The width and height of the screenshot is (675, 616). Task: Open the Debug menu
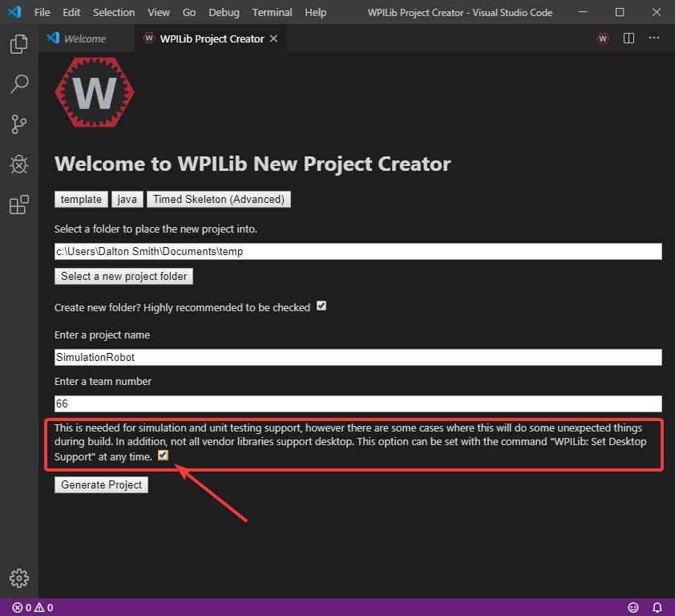pos(224,12)
